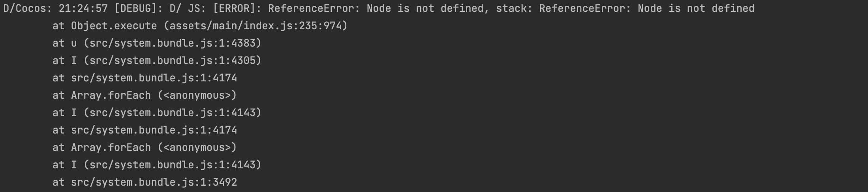Click the word 'stack:' in first line
This screenshot has height=192, width=868.
pos(514,8)
